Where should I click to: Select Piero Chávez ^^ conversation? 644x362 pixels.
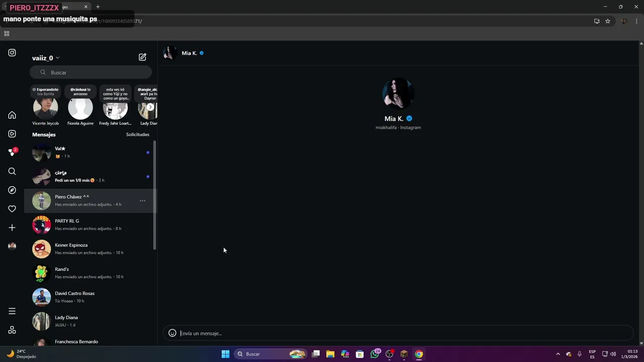coord(91,201)
